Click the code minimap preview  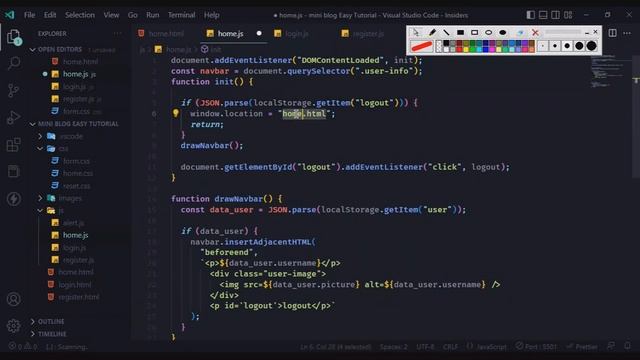[x=610, y=71]
